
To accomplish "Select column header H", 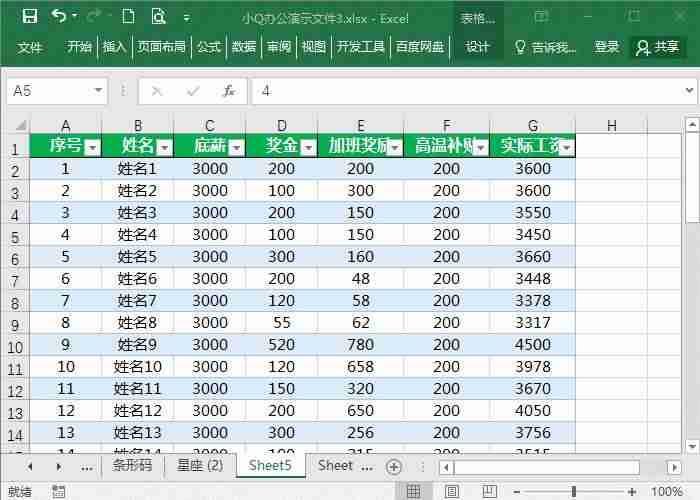I will (x=612, y=125).
